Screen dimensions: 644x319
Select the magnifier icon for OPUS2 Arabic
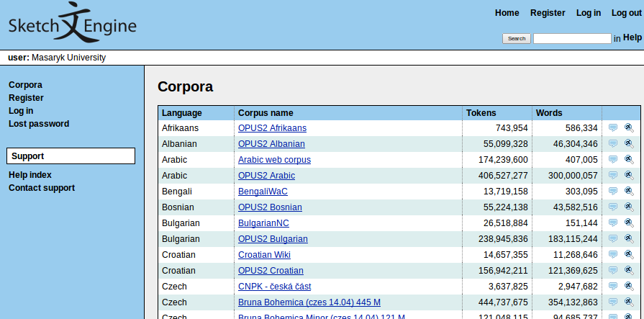[629, 175]
